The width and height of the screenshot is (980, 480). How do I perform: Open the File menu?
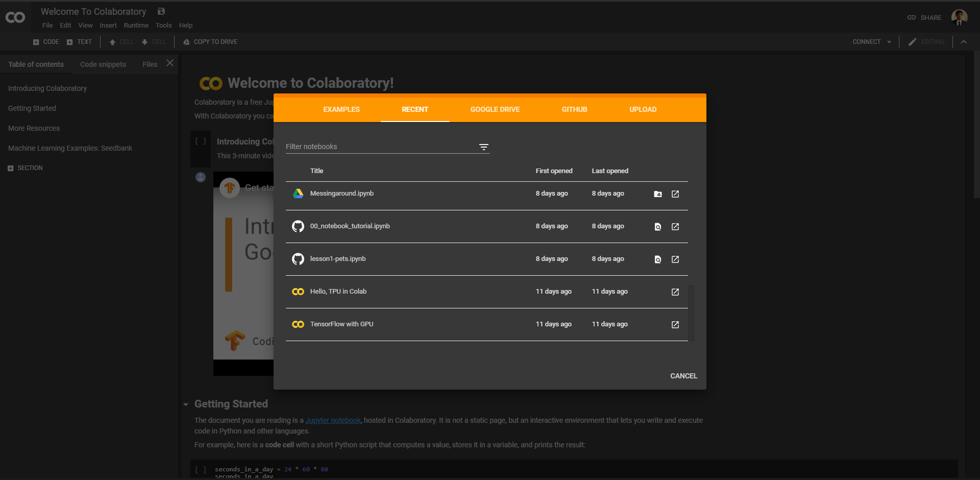click(x=47, y=26)
